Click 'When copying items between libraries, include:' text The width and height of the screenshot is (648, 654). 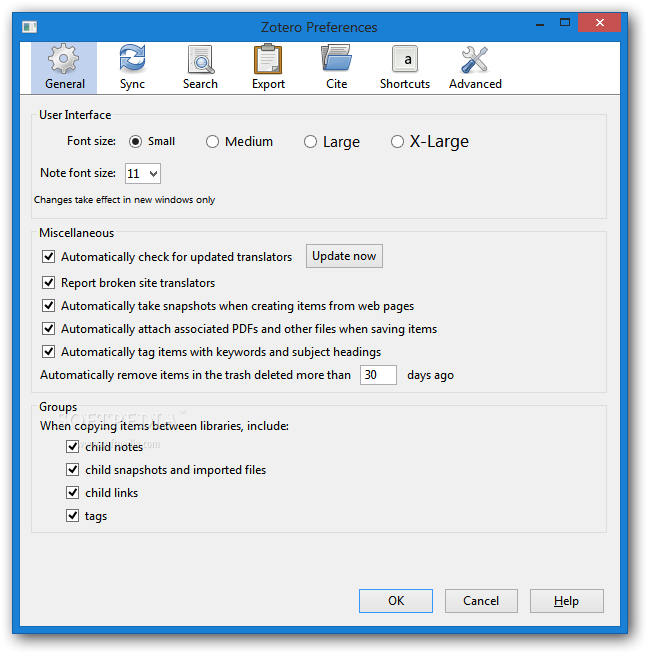click(x=164, y=426)
